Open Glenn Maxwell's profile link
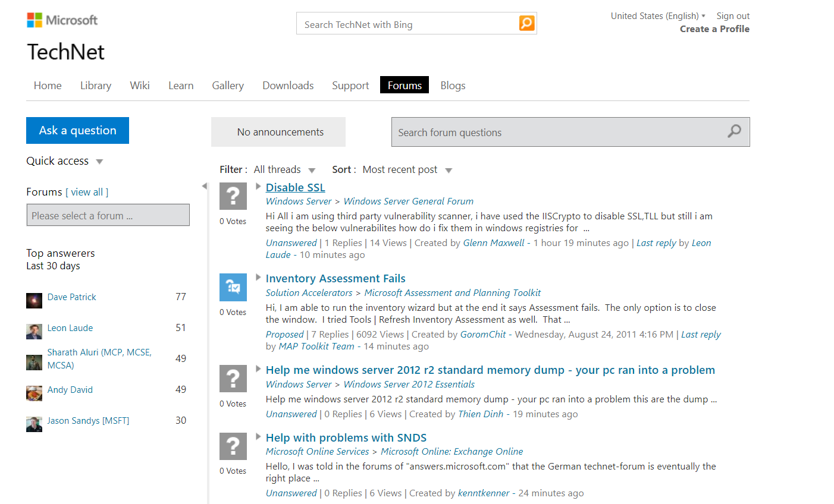The image size is (834, 504). coord(494,243)
